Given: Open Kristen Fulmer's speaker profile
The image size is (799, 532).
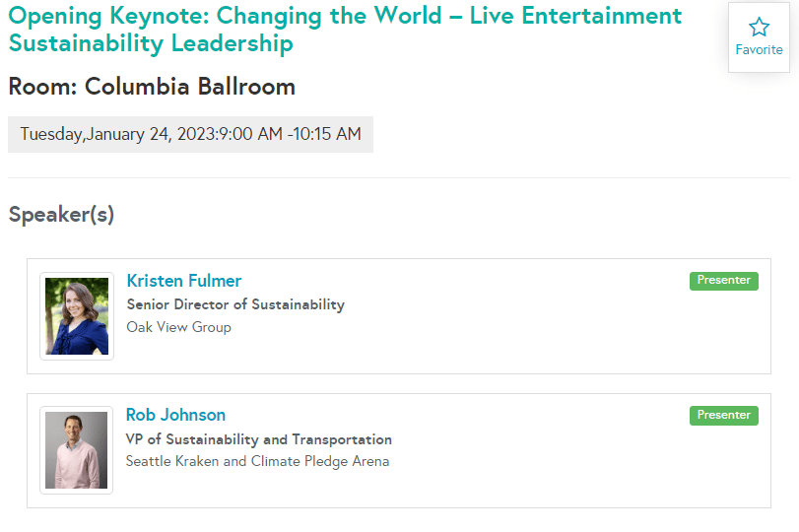Looking at the screenshot, I should (x=184, y=281).
